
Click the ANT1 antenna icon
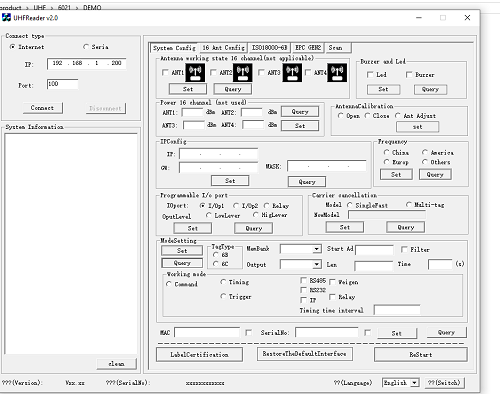click(x=195, y=72)
